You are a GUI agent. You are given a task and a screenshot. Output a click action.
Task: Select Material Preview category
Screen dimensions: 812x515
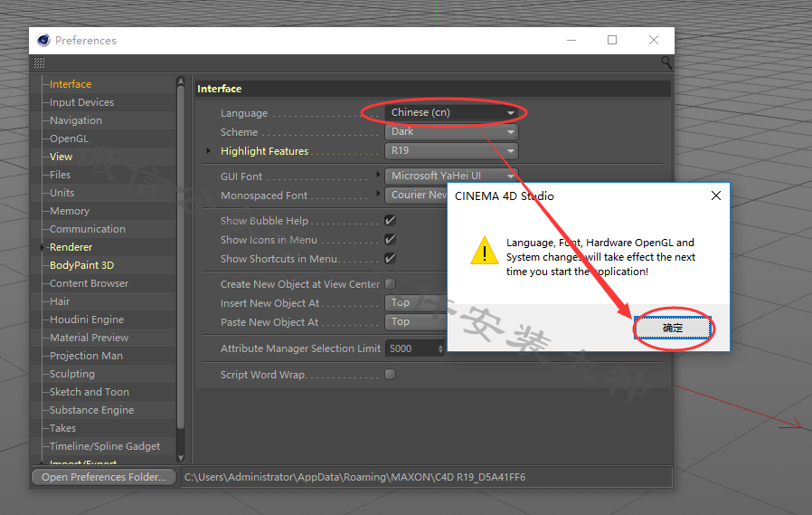tap(90, 338)
